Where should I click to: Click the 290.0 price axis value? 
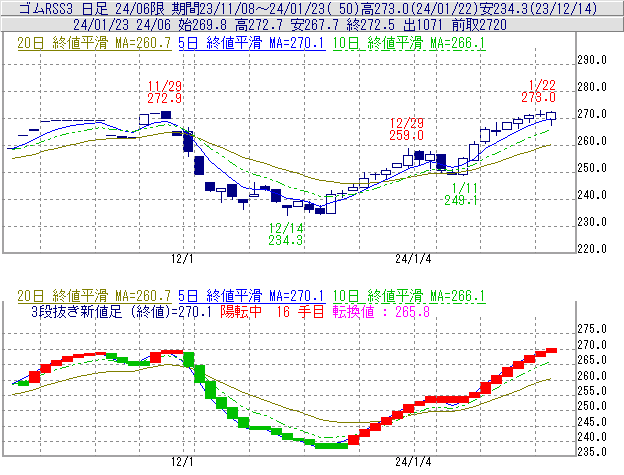(x=592, y=60)
